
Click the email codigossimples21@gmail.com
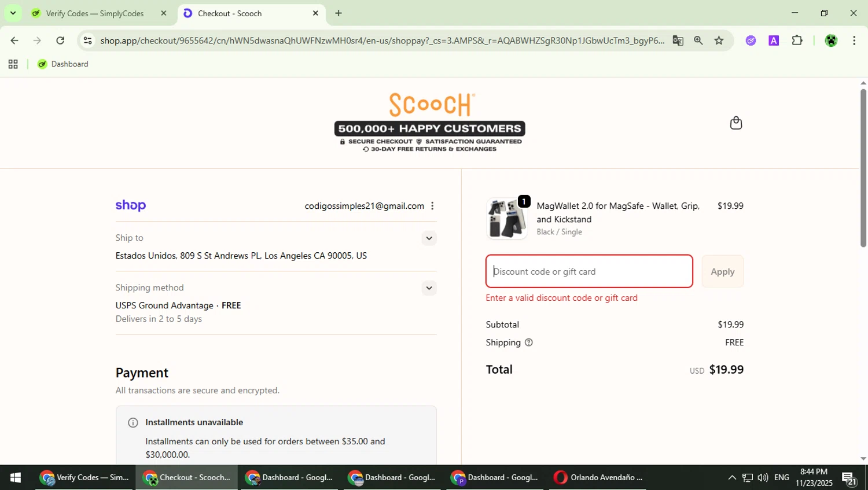point(365,206)
